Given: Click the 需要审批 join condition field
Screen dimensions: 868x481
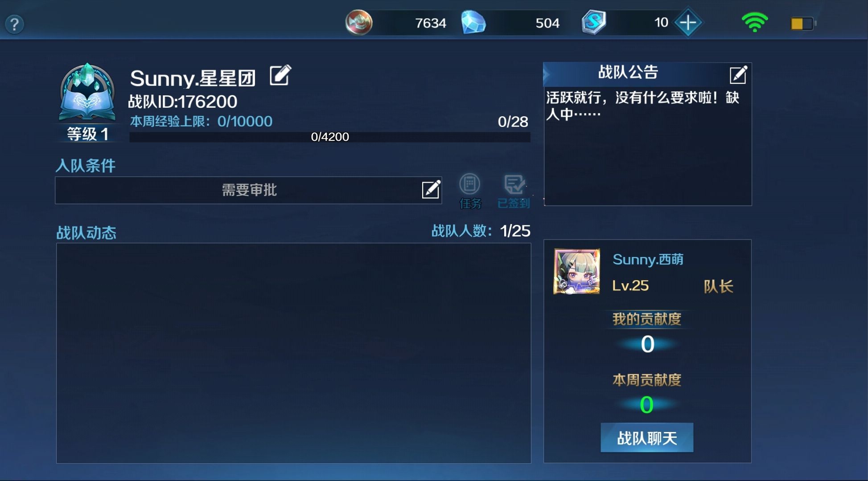Looking at the screenshot, I should (x=248, y=190).
